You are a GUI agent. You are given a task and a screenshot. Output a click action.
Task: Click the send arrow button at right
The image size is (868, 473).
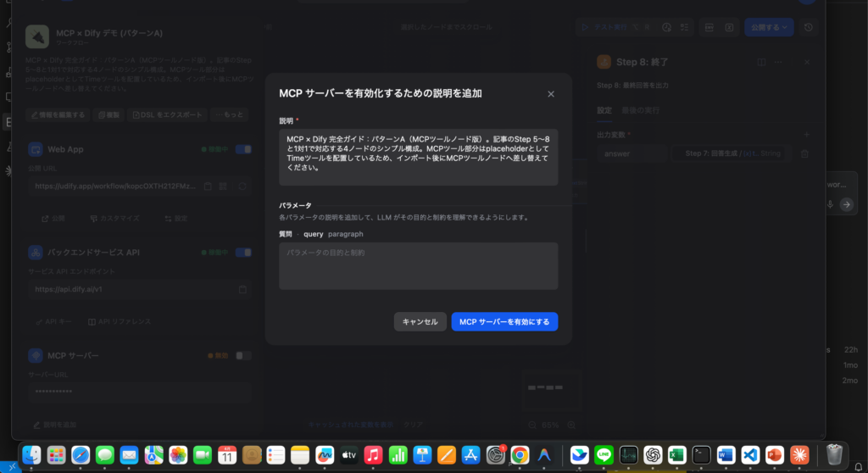(847, 204)
